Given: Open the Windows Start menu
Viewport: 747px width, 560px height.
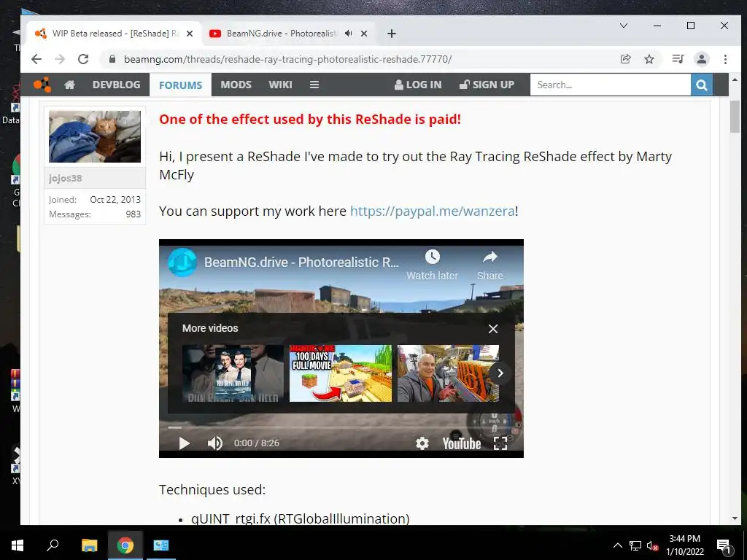Looking at the screenshot, I should [18, 545].
